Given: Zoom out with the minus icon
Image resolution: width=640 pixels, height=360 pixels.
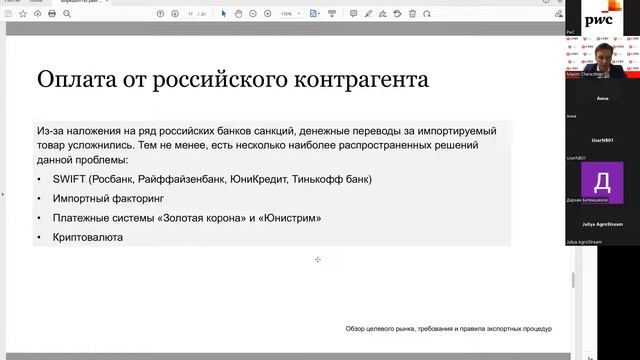Looking at the screenshot, I should [253, 14].
